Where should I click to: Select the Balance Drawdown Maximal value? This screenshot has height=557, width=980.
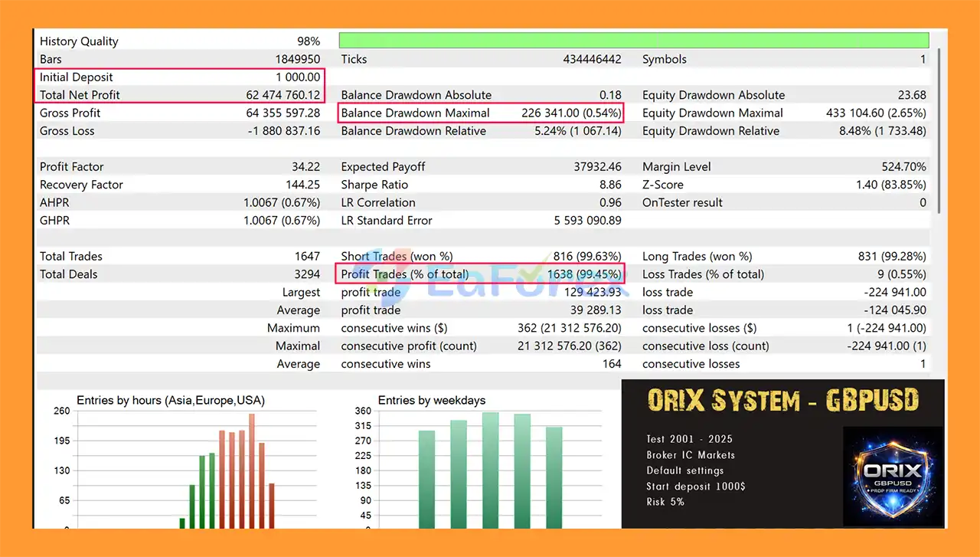(570, 113)
